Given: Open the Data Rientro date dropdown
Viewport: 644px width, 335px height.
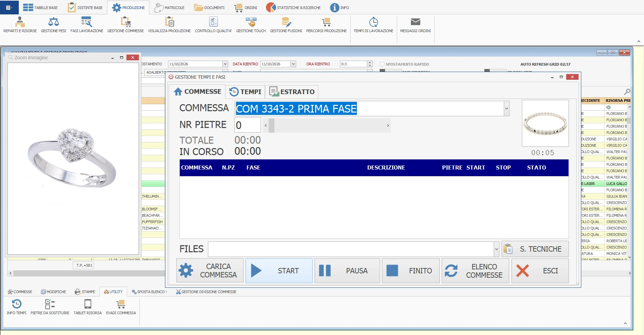Looking at the screenshot, I should pyautogui.click(x=293, y=64).
